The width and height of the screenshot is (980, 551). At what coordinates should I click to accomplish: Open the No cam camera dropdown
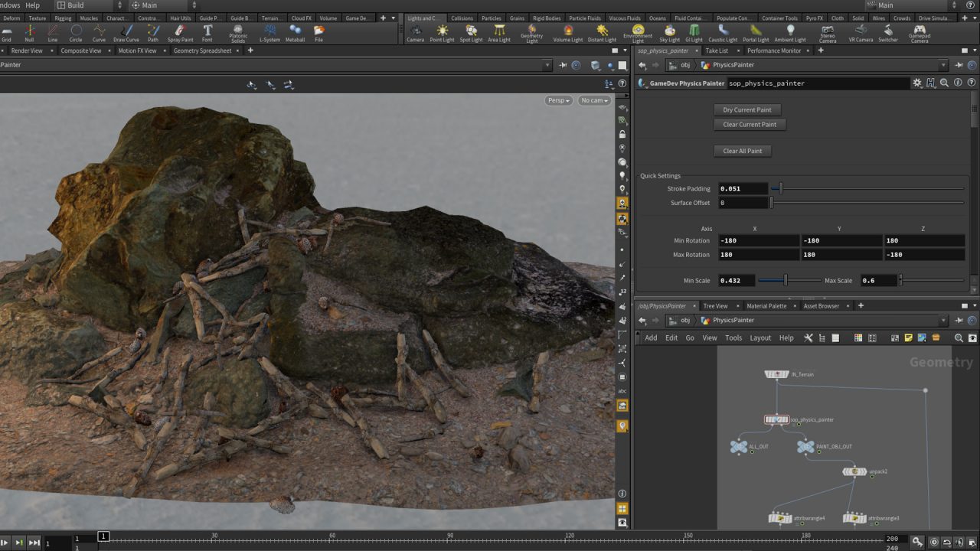click(x=594, y=100)
